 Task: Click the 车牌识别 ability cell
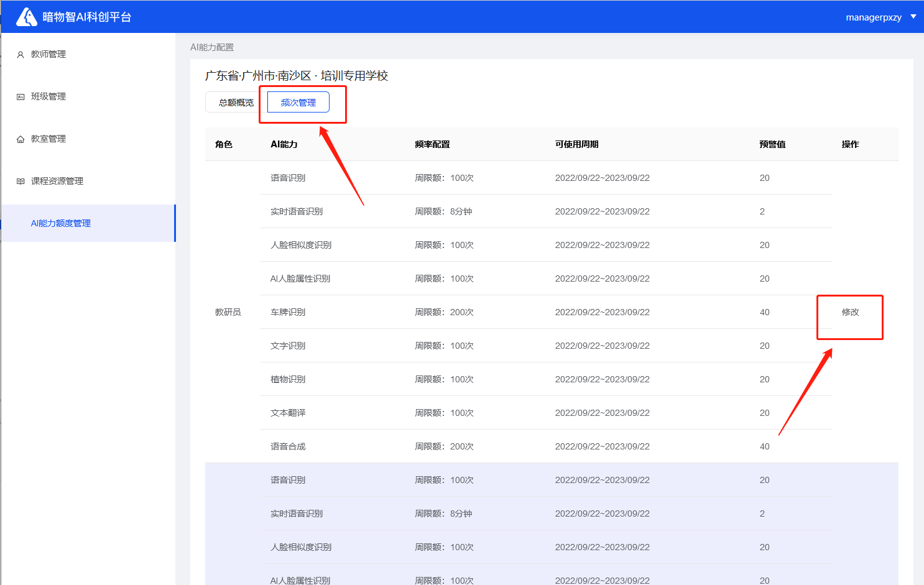[x=288, y=312]
